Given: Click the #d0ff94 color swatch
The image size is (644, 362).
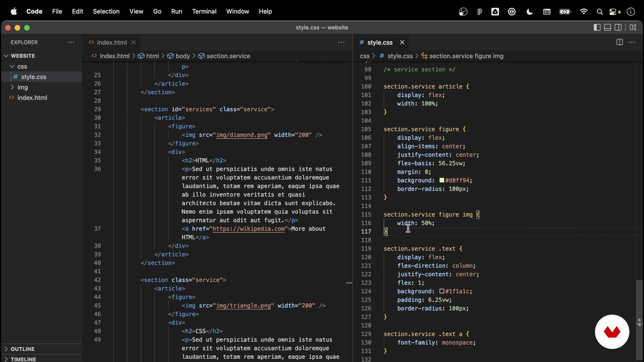Looking at the screenshot, I should pyautogui.click(x=442, y=180).
